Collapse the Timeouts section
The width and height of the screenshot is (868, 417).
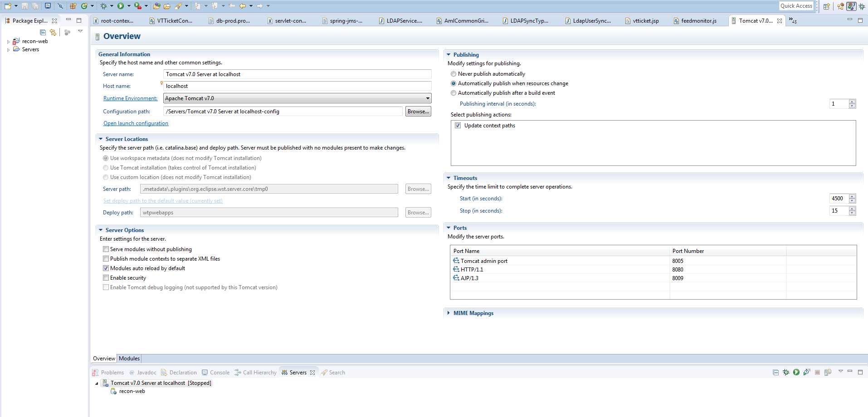(449, 178)
